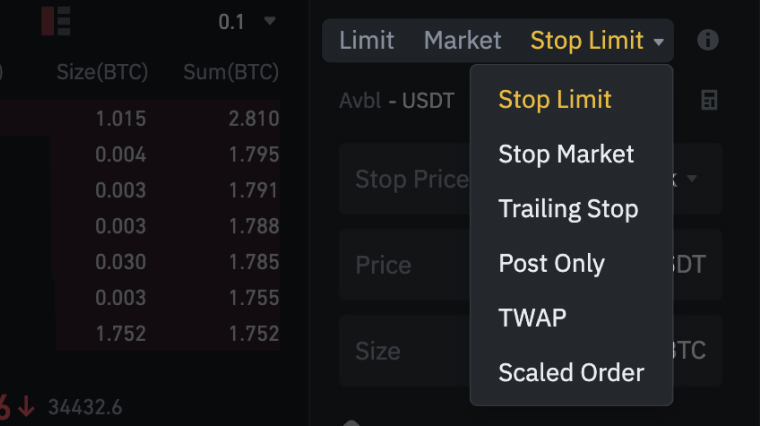Viewport: 760px width, 426px height.
Task: Click the order book layout icon
Action: click(x=56, y=20)
